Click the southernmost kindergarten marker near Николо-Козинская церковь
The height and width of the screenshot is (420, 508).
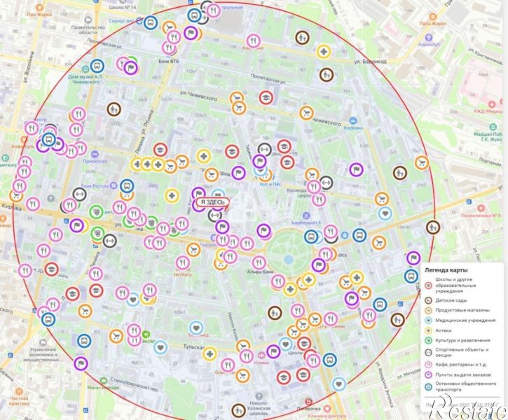point(238,410)
